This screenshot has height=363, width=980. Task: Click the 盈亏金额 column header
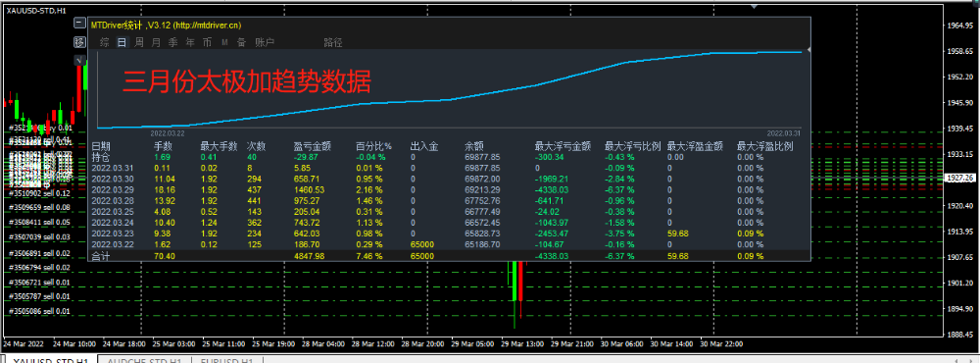click(312, 146)
